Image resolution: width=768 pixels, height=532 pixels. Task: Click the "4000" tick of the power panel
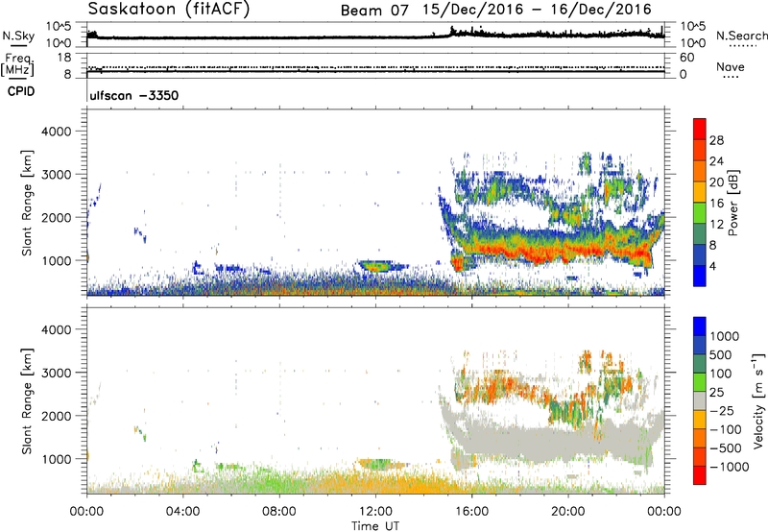(x=56, y=132)
